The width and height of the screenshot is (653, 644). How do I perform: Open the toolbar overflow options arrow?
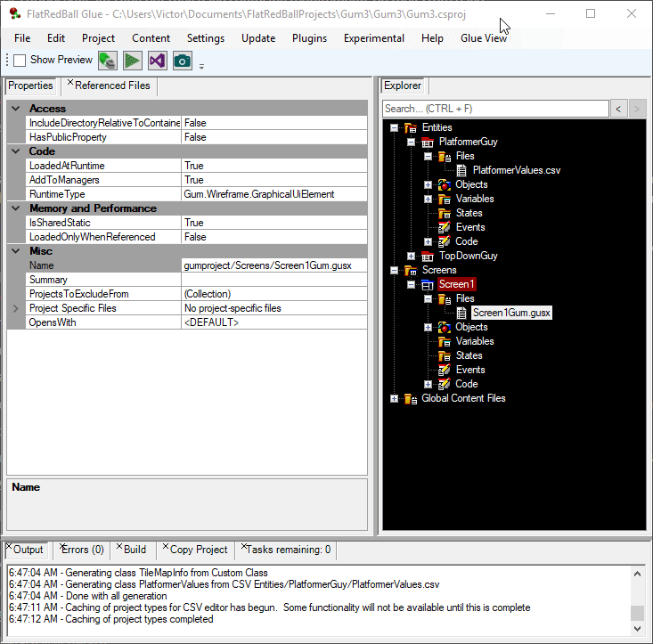point(201,65)
